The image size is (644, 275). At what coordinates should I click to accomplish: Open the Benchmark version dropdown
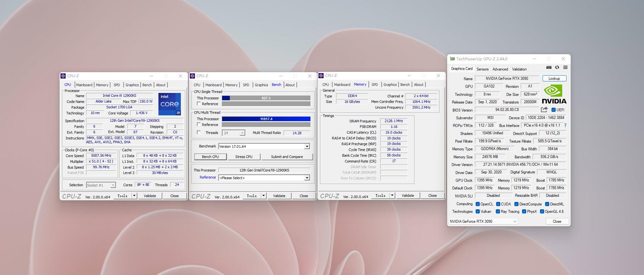click(x=307, y=146)
